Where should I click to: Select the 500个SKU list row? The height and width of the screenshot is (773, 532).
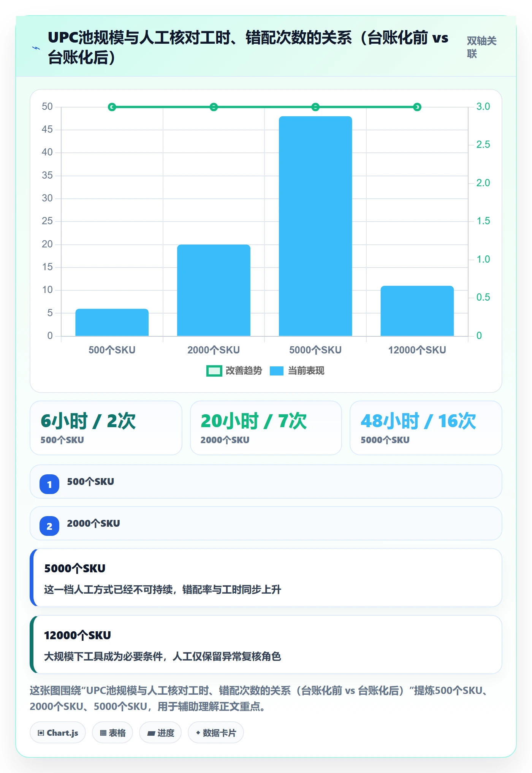click(266, 482)
